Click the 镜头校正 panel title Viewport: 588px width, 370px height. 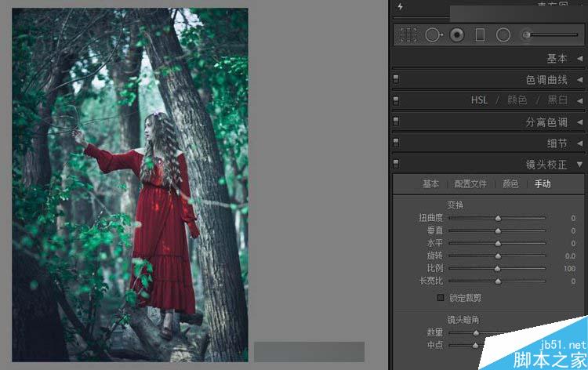(546, 164)
